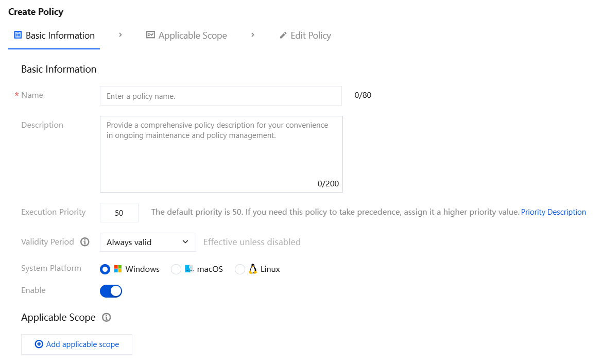Click the policy Name input field
This screenshot has height=364, width=603.
[221, 96]
